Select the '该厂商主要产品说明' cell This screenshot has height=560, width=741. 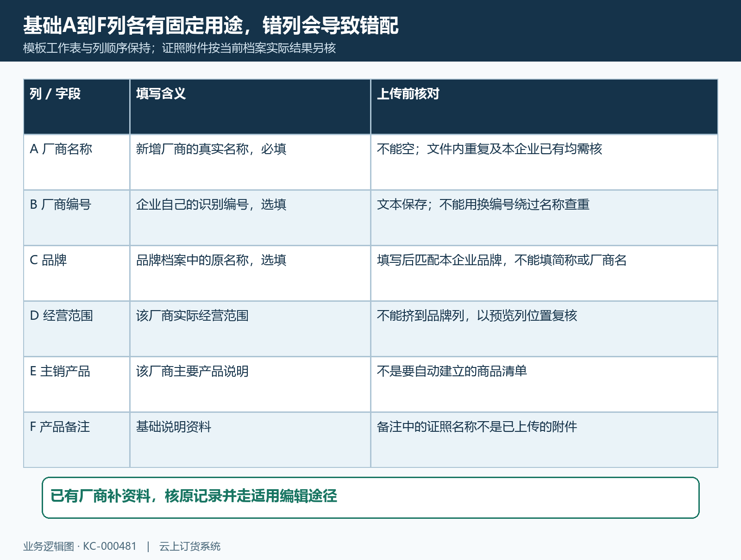[251, 385]
